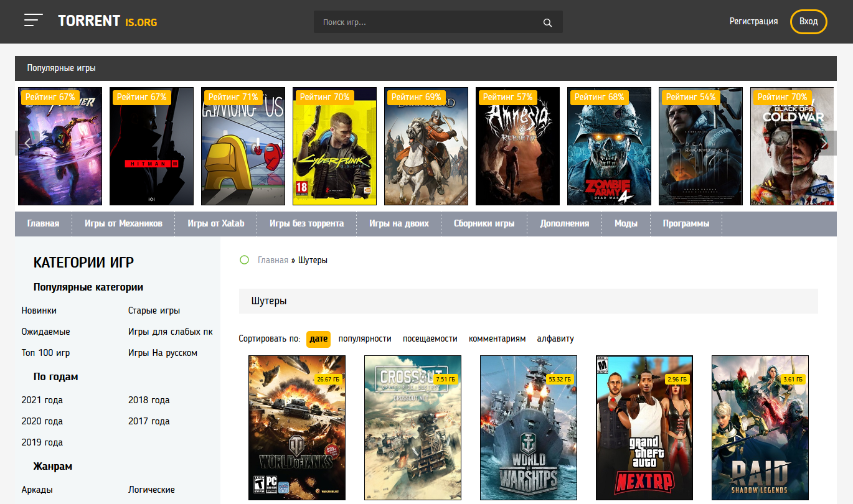Open the Старые игры category
853x504 pixels.
click(x=154, y=310)
